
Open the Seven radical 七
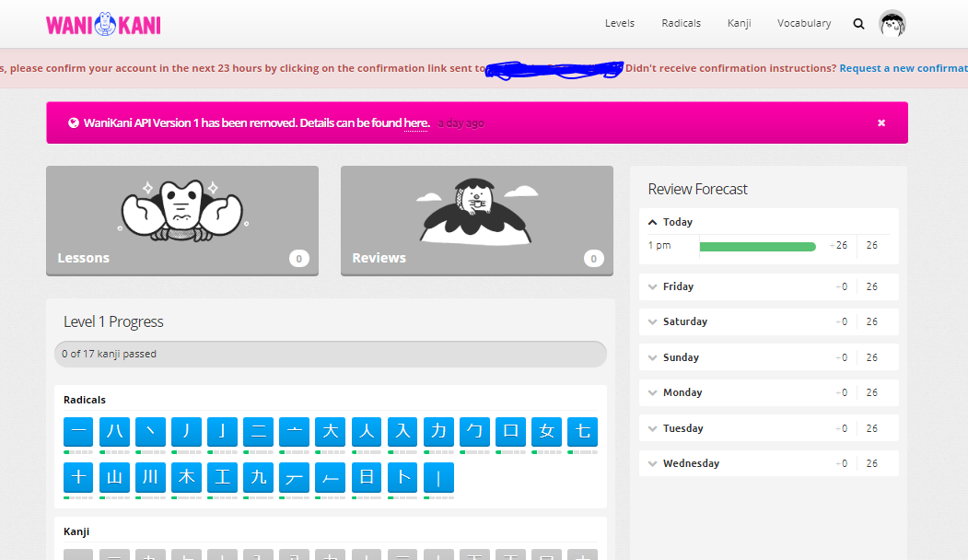583,432
